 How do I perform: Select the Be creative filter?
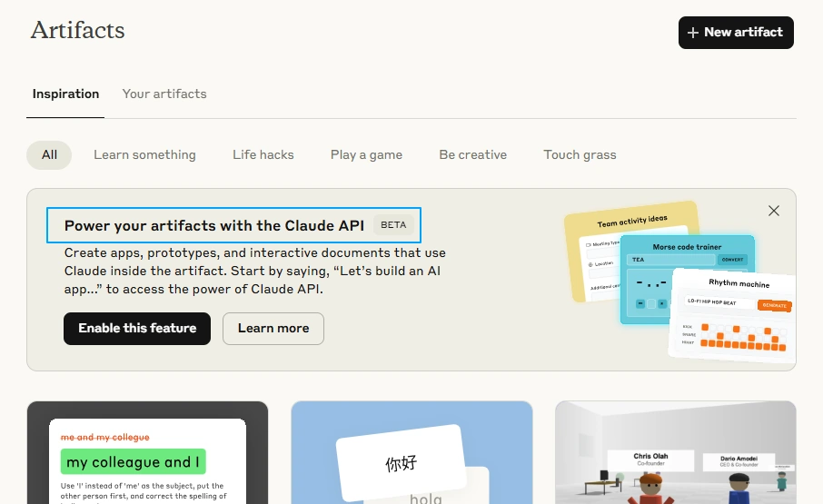(x=473, y=154)
